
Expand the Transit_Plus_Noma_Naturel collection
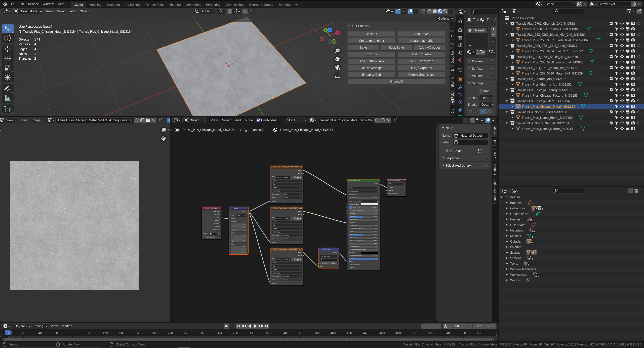pyautogui.click(x=507, y=123)
